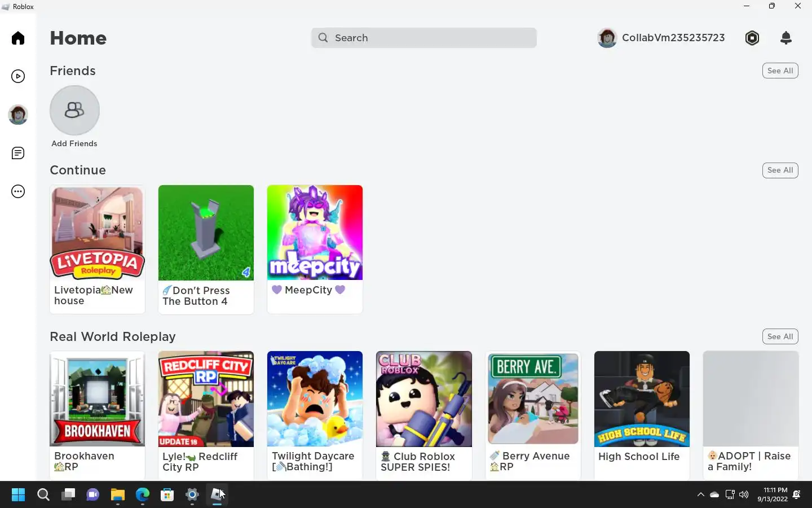Image resolution: width=812 pixels, height=508 pixels.
Task: Open the CollabVm235235723 username link
Action: 673,38
